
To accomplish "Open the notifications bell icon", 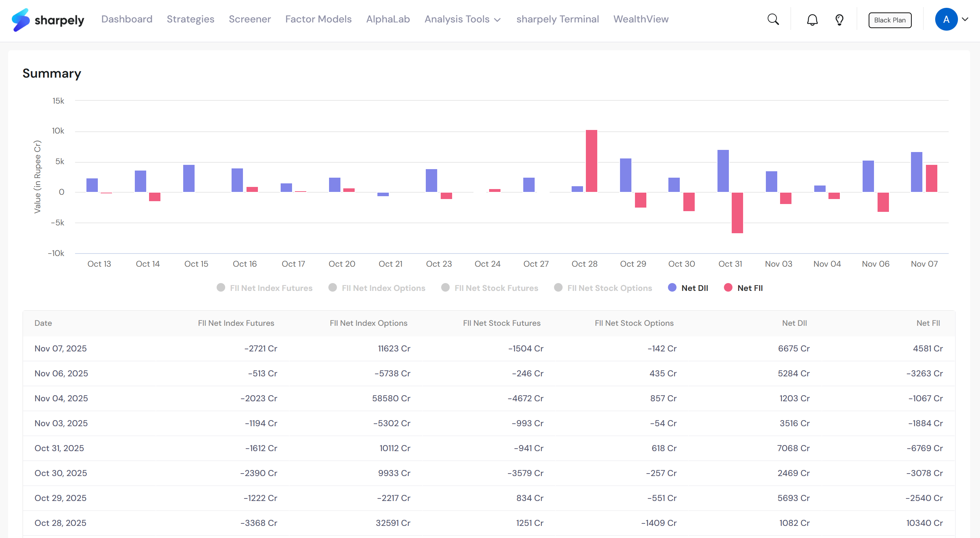I will (x=812, y=20).
